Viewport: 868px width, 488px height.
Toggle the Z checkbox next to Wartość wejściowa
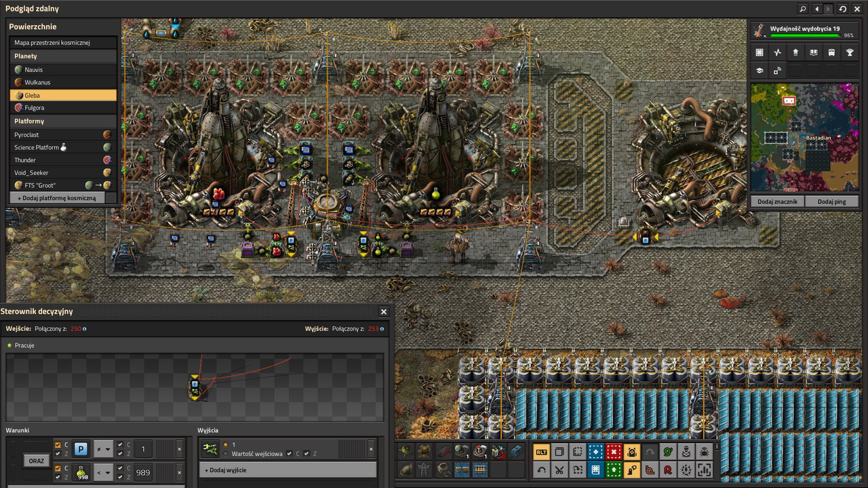coord(307,453)
